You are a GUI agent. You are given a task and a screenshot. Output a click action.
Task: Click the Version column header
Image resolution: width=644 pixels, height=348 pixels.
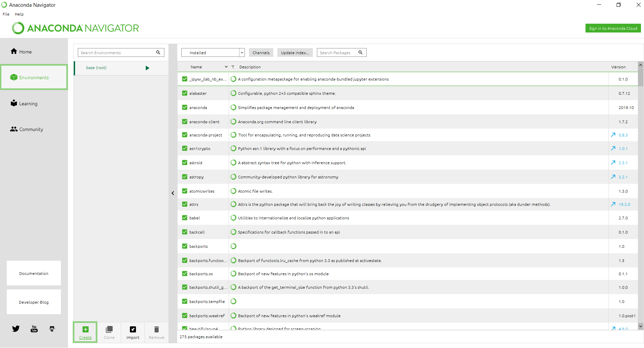(618, 67)
